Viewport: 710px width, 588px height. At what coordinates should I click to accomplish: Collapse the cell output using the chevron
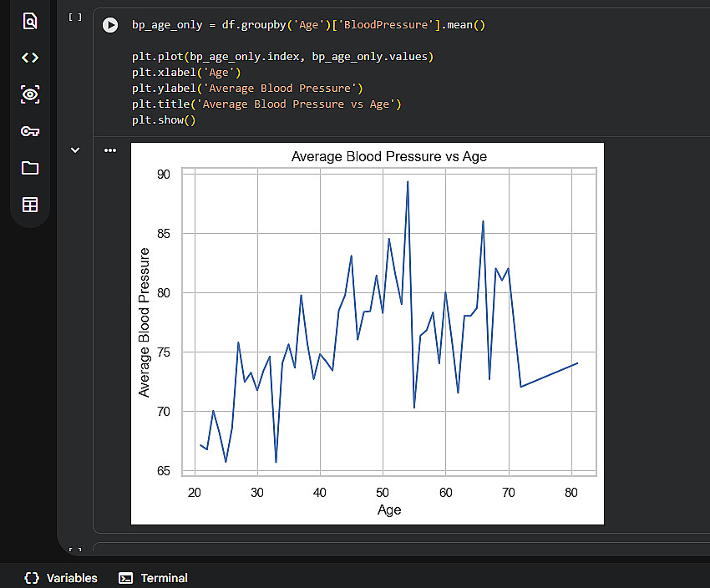tap(75, 150)
